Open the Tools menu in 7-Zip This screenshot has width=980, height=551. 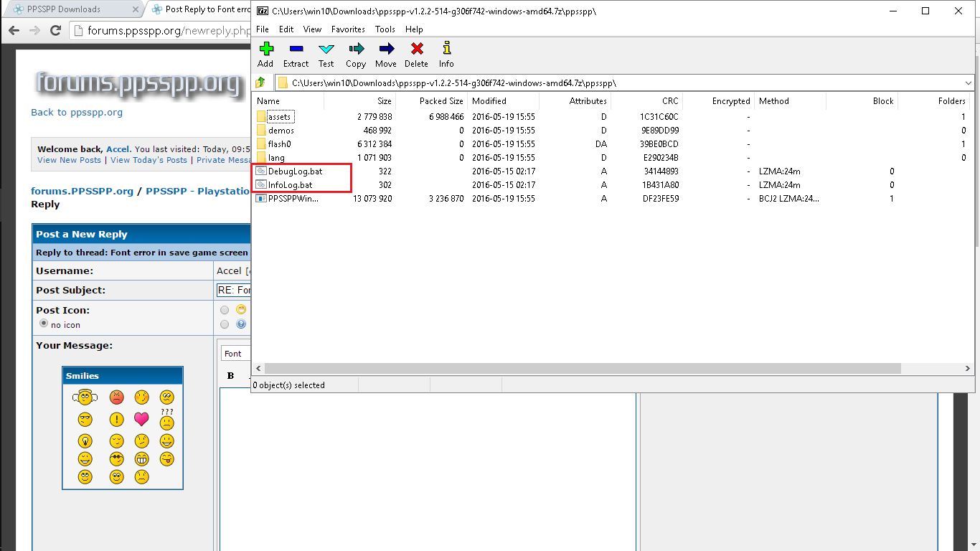(x=385, y=29)
